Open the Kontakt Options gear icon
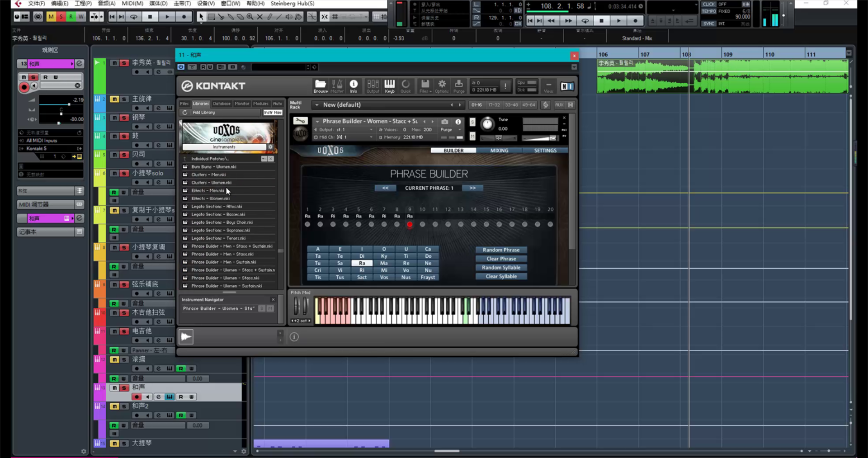Screen dimensions: 868x458 click(442, 85)
